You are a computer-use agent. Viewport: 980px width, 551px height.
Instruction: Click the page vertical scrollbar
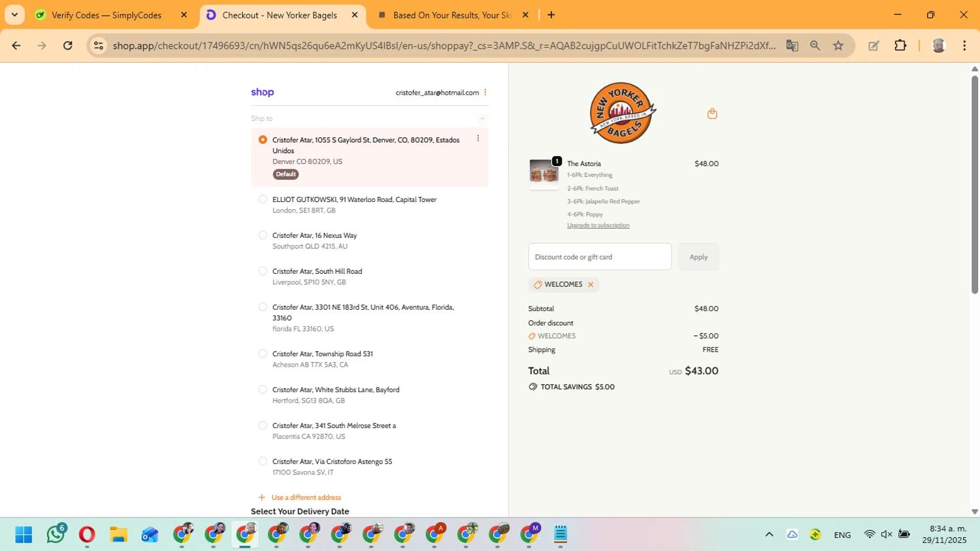(x=975, y=185)
